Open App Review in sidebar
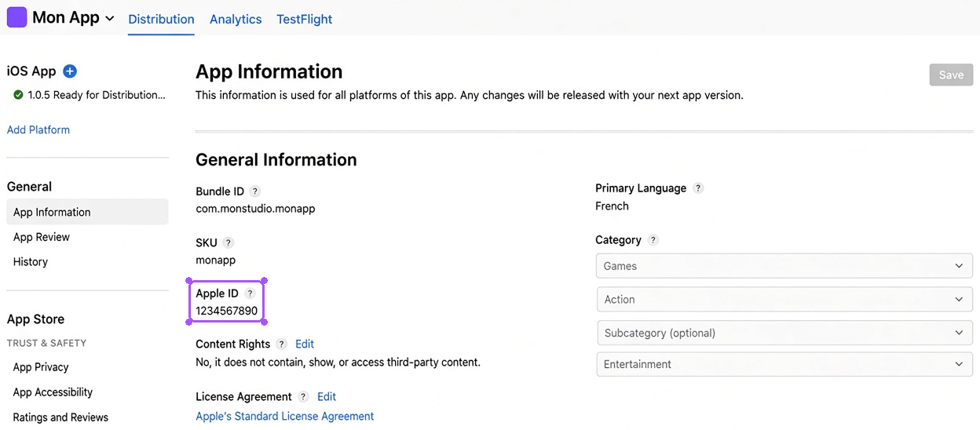Viewport: 980px width, 430px height. pos(42,237)
